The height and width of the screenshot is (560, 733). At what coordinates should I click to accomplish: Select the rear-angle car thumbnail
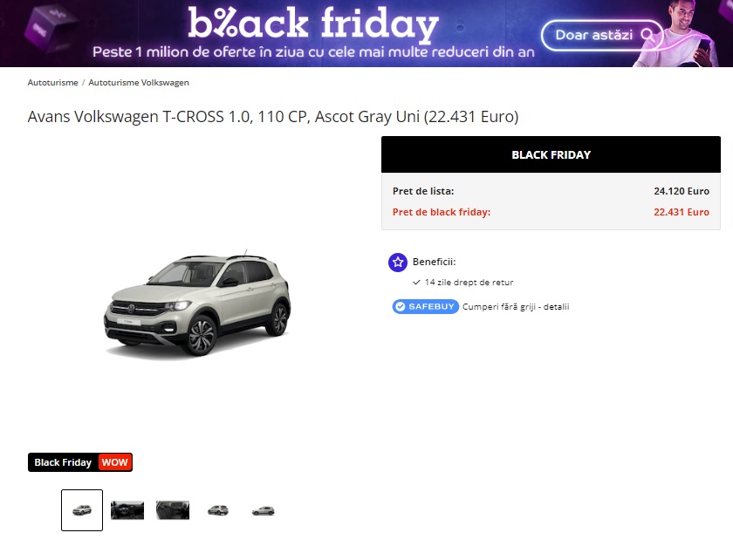218,510
